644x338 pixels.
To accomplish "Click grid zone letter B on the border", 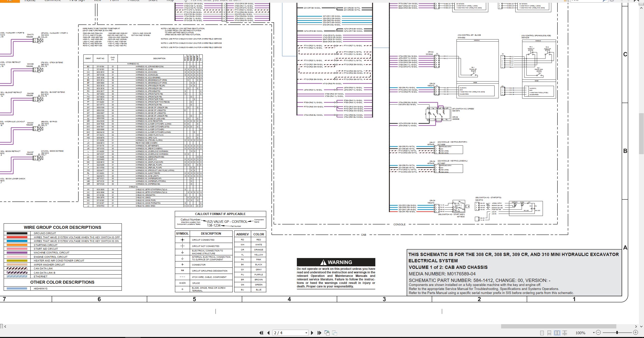I will click(625, 151).
